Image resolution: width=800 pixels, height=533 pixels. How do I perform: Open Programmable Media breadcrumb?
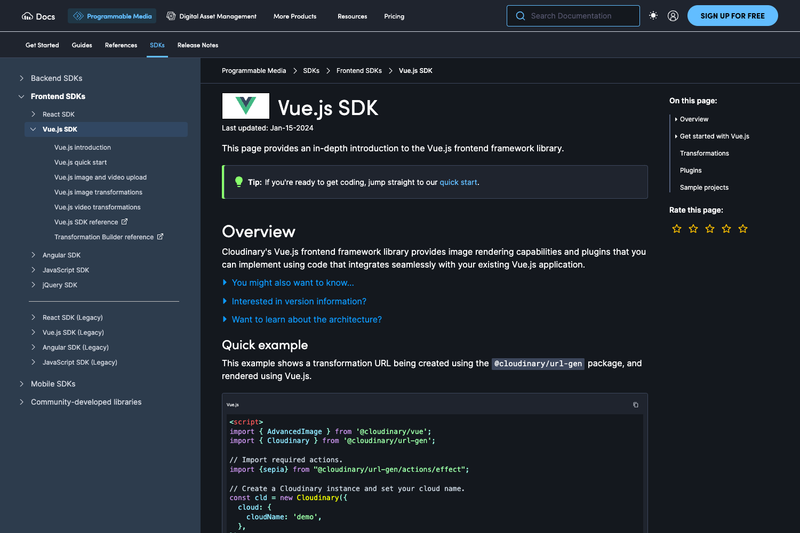pos(254,71)
